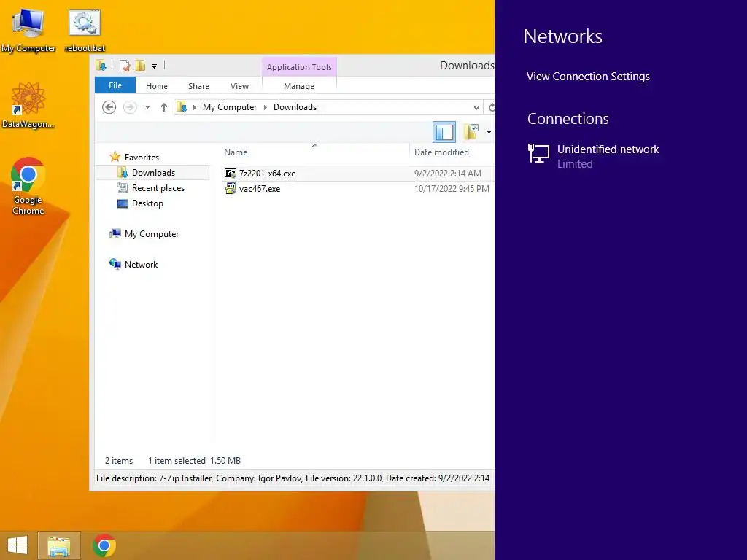Screen dimensions: 747x560
Task: Go up one folder level
Action: pos(164,107)
